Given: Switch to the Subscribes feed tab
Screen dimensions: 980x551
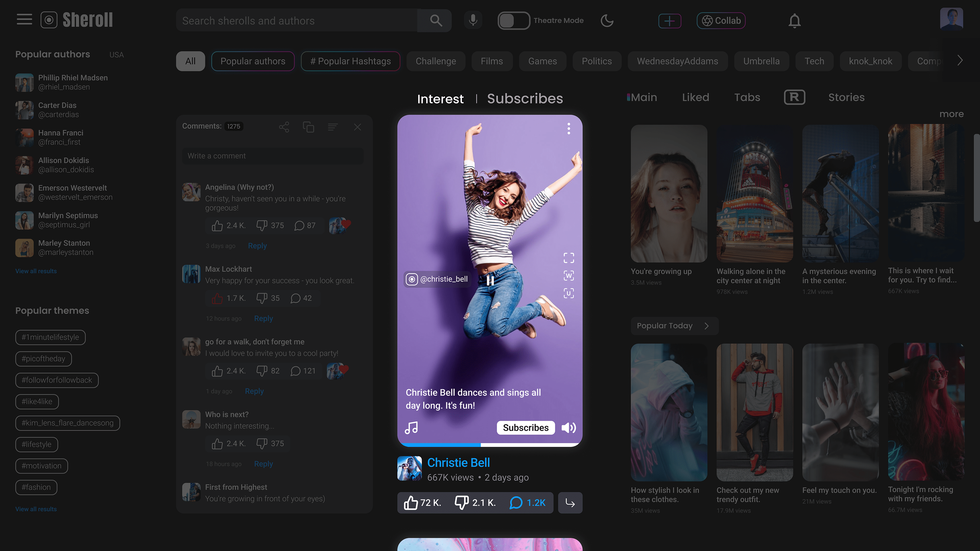Looking at the screenshot, I should (525, 99).
